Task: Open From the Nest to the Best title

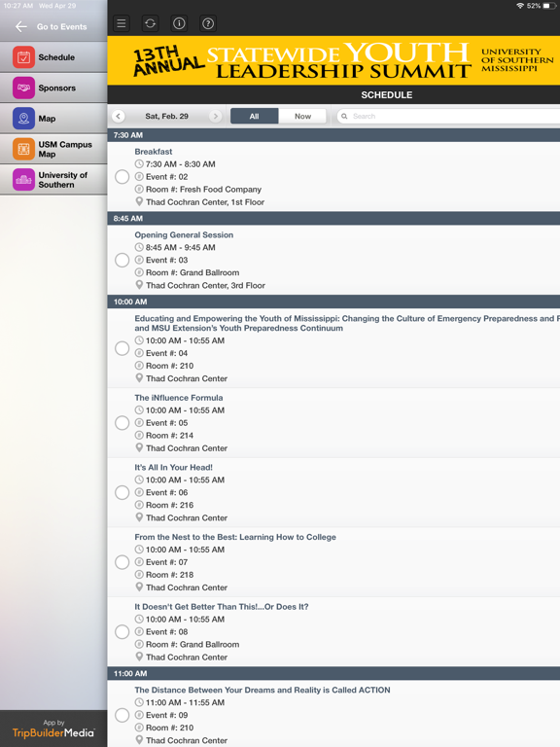Action: click(235, 537)
